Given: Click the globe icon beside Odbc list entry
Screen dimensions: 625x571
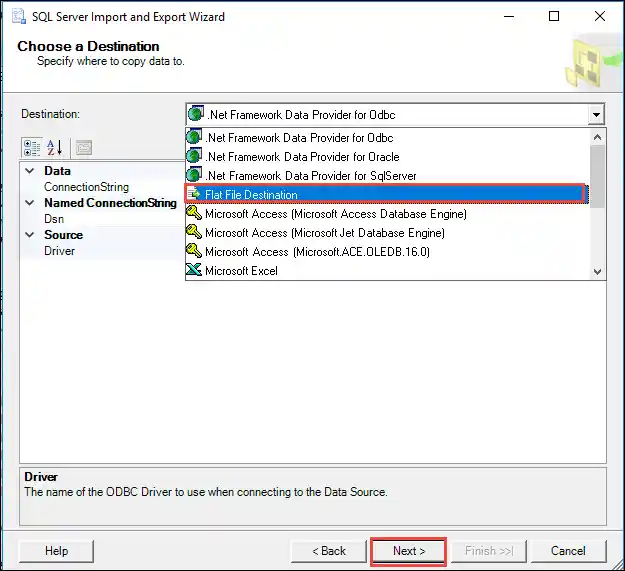Looking at the screenshot, I should pyautogui.click(x=194, y=137).
